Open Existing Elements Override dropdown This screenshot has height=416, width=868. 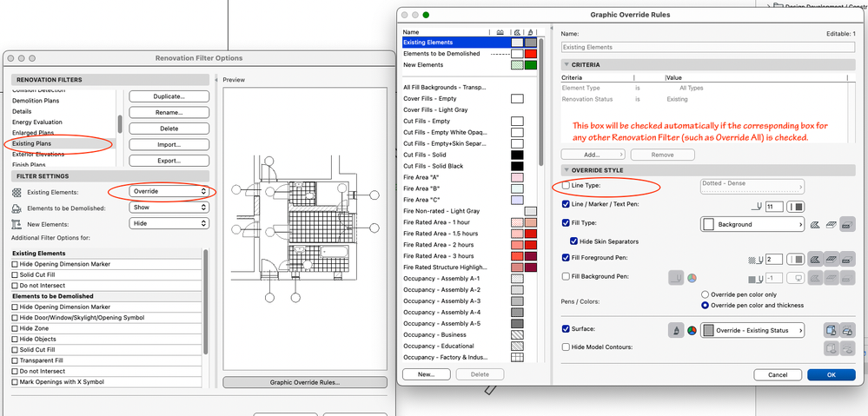coord(169,191)
